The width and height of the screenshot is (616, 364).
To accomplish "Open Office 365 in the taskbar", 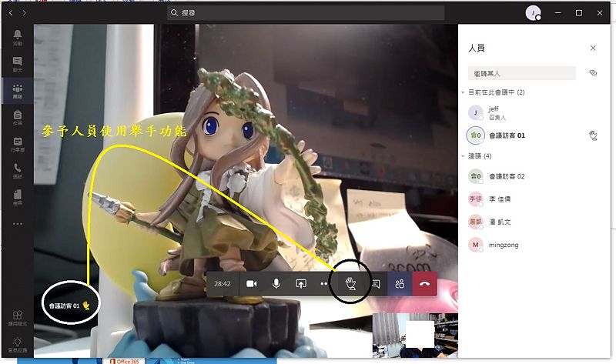I will tap(124, 361).
